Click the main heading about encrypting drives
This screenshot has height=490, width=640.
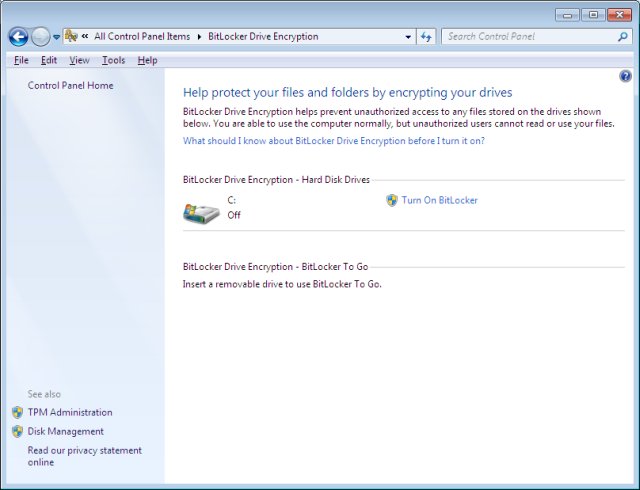pos(347,92)
